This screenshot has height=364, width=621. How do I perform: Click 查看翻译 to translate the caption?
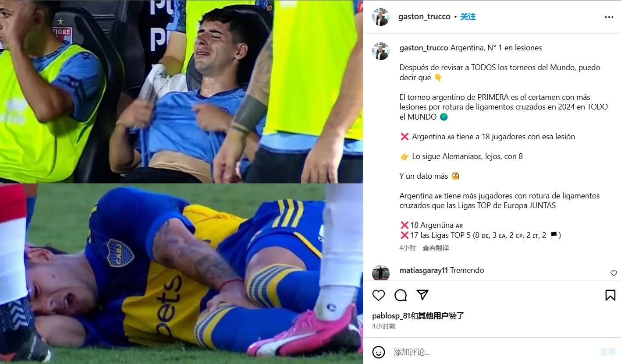[x=436, y=248]
